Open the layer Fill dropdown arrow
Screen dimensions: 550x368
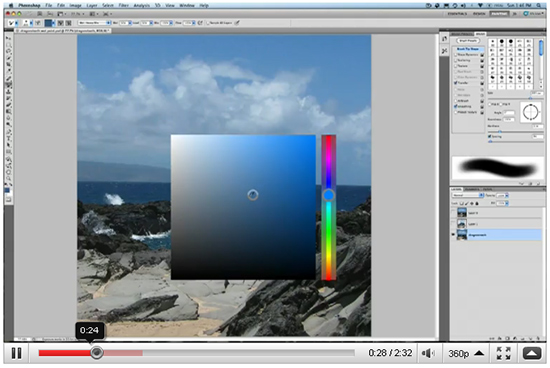(x=507, y=203)
